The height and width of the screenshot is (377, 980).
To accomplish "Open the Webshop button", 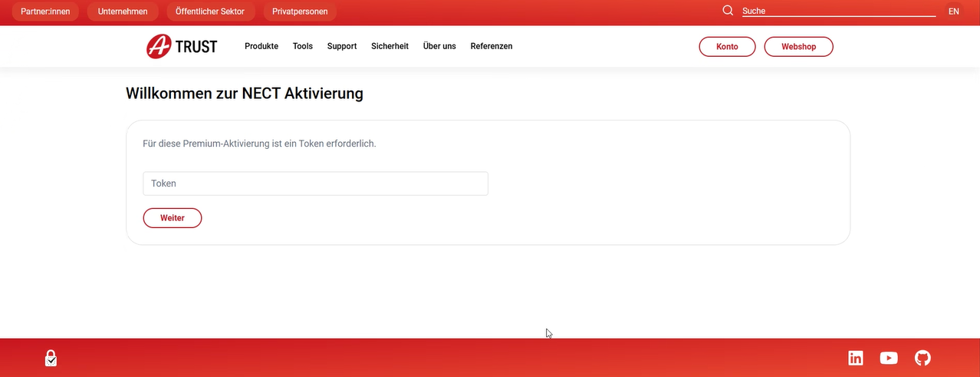I will [798, 47].
